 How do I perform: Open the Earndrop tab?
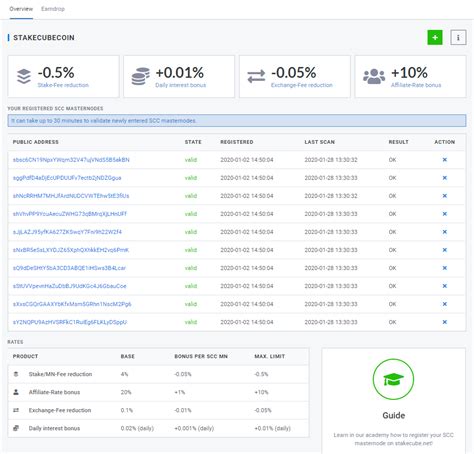coord(53,9)
